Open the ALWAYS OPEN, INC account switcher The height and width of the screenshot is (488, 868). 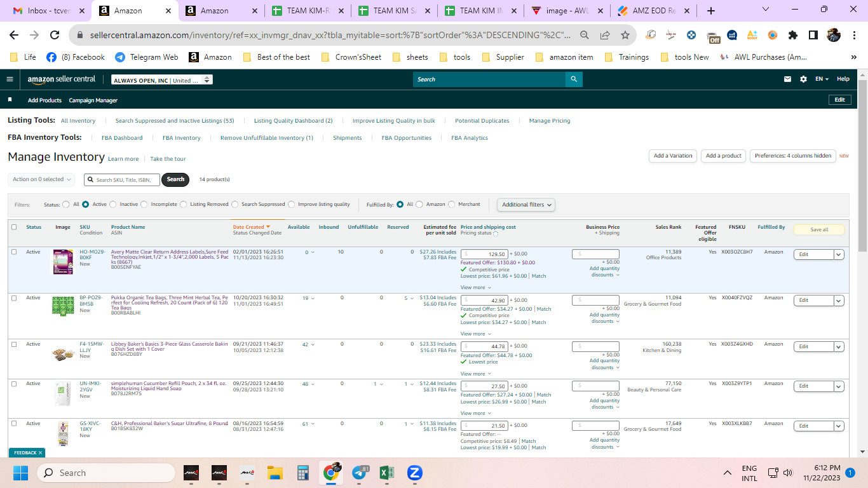pos(161,80)
